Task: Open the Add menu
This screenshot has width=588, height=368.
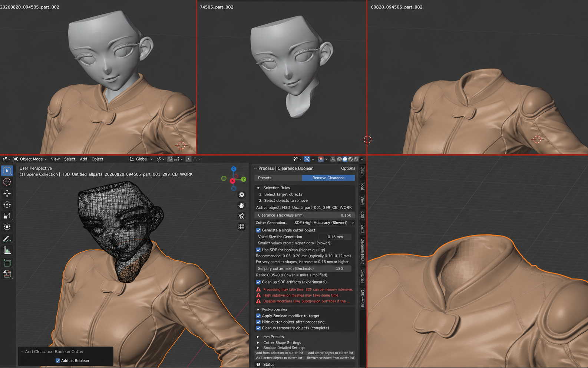Action: 83,159
